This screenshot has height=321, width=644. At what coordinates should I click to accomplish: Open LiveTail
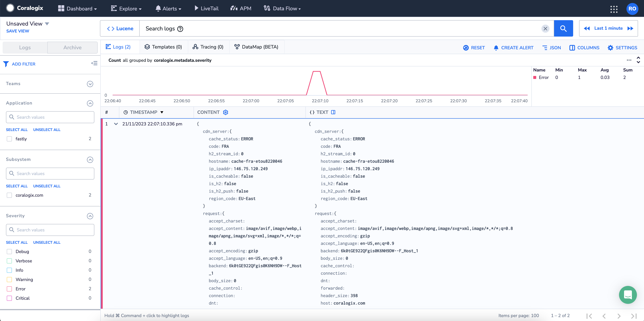206,9
